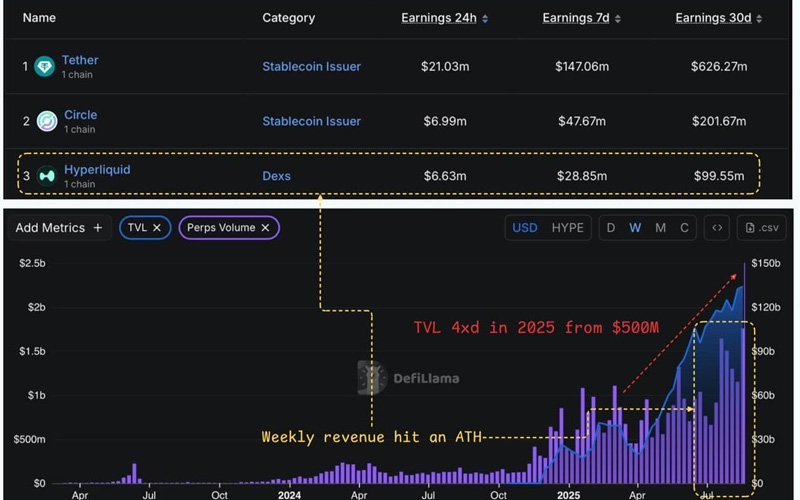
Task: Click Hyperliquid's $28.85m 7d earnings
Action: pos(582,176)
